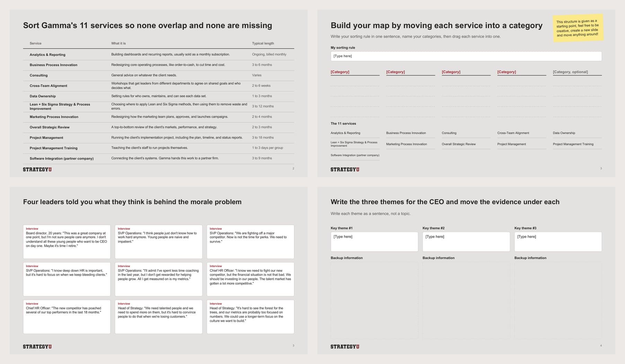Select the 'Young people are naive' interview card

159,242
